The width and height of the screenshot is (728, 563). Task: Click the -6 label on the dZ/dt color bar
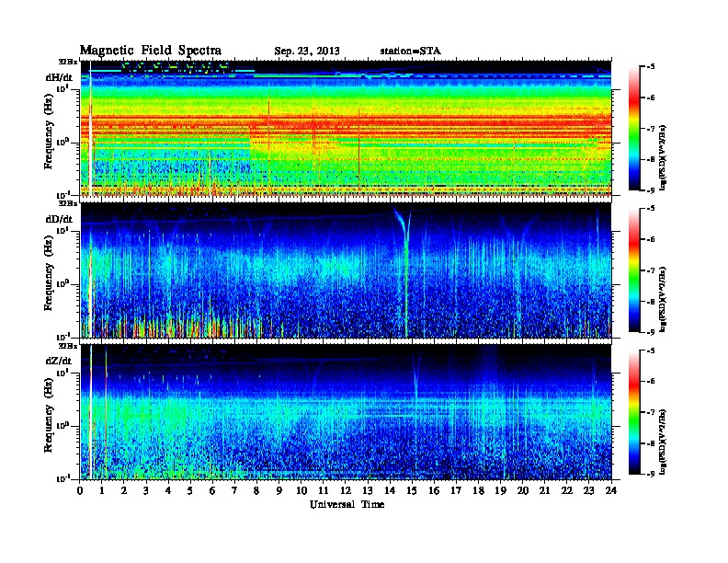pyautogui.click(x=651, y=381)
